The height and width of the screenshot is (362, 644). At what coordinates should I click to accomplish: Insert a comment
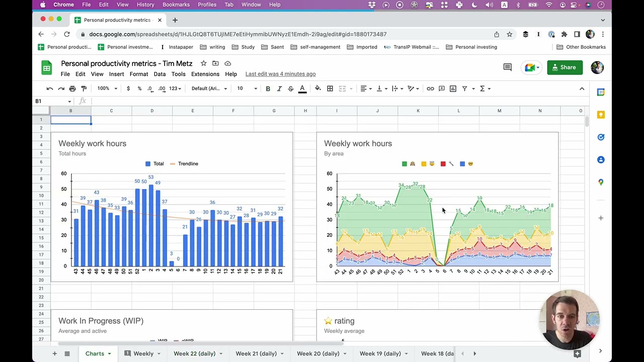pos(442,88)
